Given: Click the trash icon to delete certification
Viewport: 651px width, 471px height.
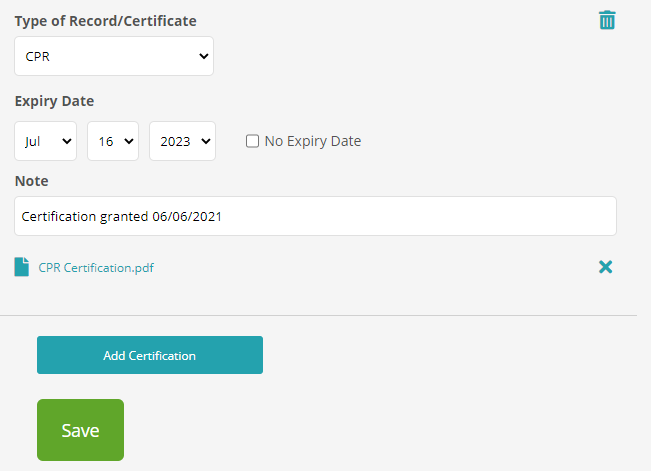Looking at the screenshot, I should coord(607,20).
